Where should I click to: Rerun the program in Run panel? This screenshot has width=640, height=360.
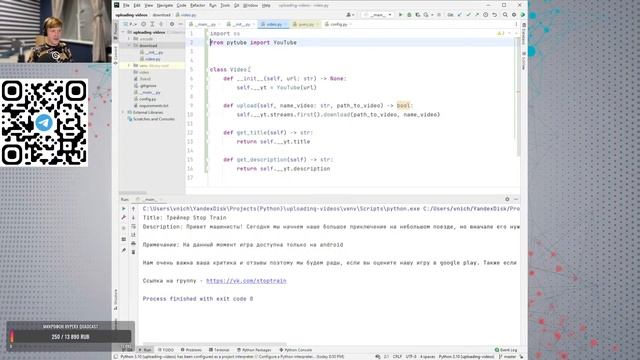pos(124,209)
